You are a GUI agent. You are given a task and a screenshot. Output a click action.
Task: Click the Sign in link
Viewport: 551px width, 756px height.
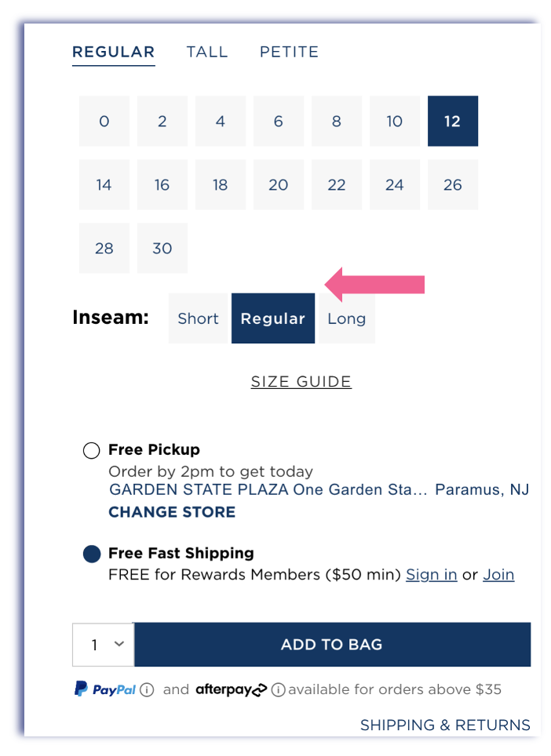click(x=432, y=575)
